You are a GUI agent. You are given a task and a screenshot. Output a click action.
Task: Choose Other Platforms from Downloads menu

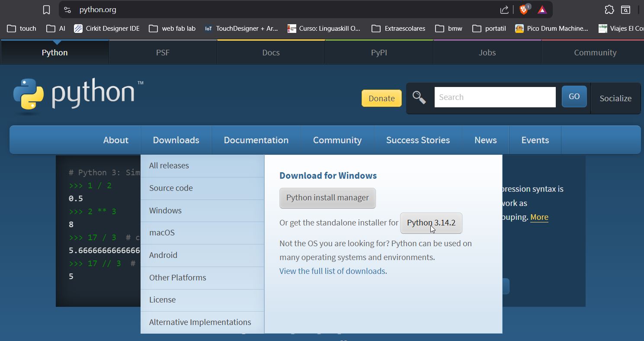coord(202,278)
